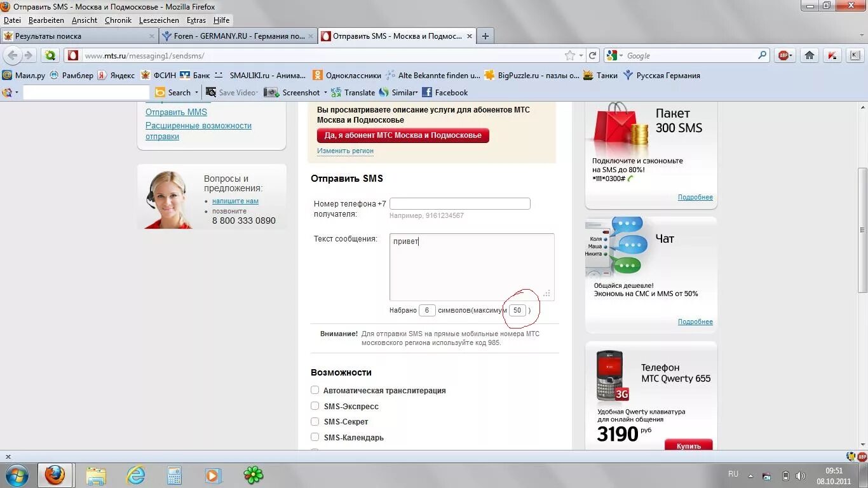The height and width of the screenshot is (488, 868).
Task: Click the Screenshot camera toolbar button
Action: pyautogui.click(x=292, y=92)
